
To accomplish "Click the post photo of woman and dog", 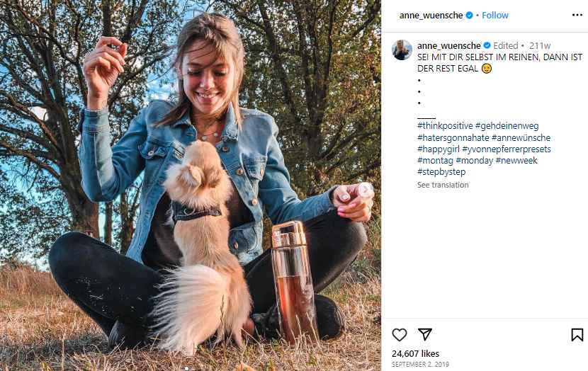I will 191,185.
